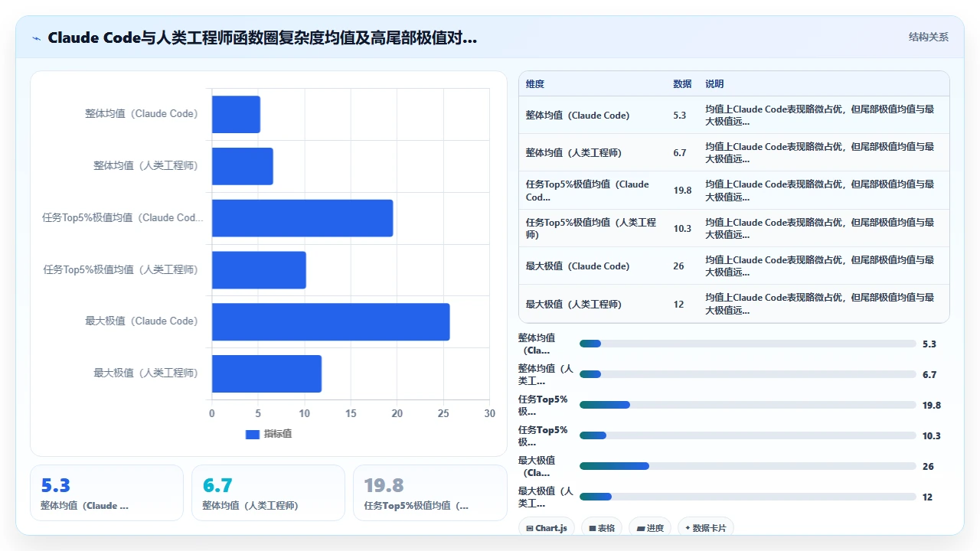Click the Chart.js chip
980x551 pixels.
(x=547, y=527)
